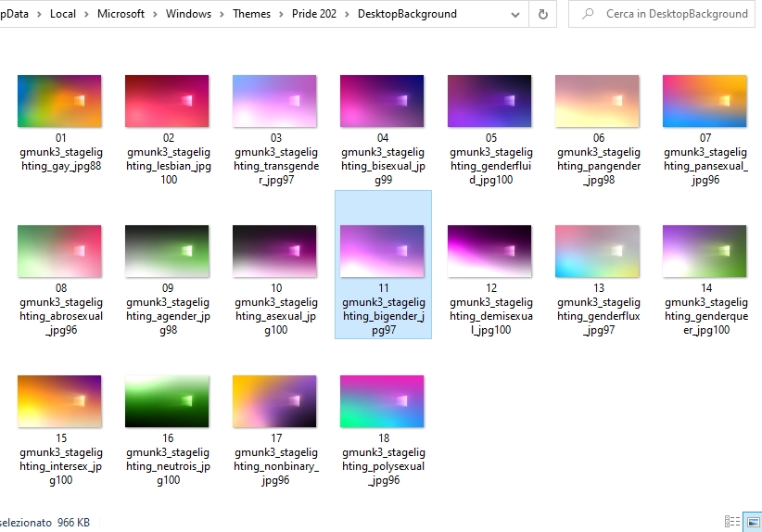Click file name ending pangender_jpg98
Viewport: 762px width, 532px height.
(x=599, y=158)
